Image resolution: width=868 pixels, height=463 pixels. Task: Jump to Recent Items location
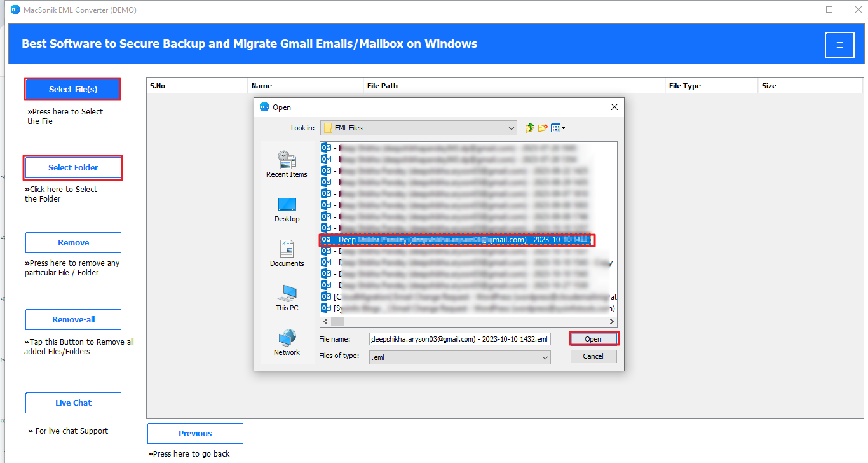pyautogui.click(x=287, y=164)
